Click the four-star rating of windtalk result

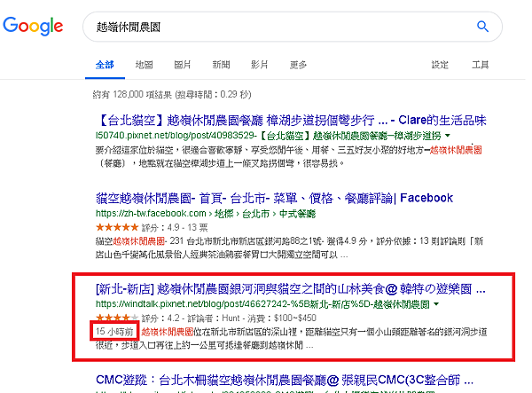117,318
